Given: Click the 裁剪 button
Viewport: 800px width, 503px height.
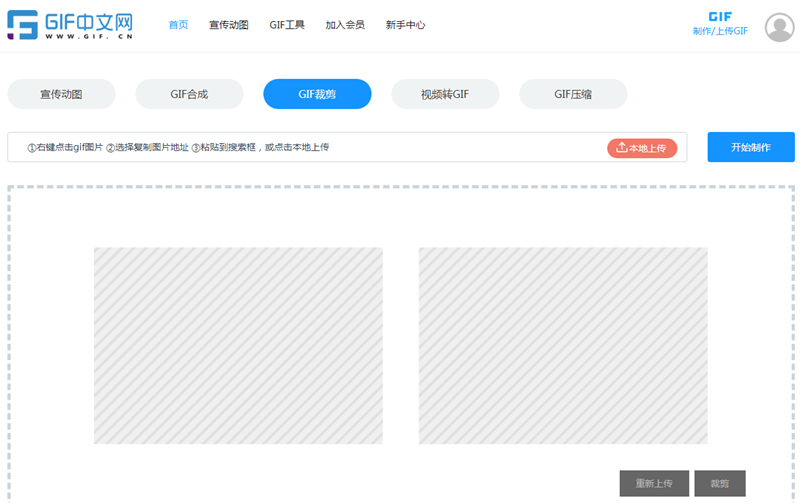Looking at the screenshot, I should (x=720, y=483).
